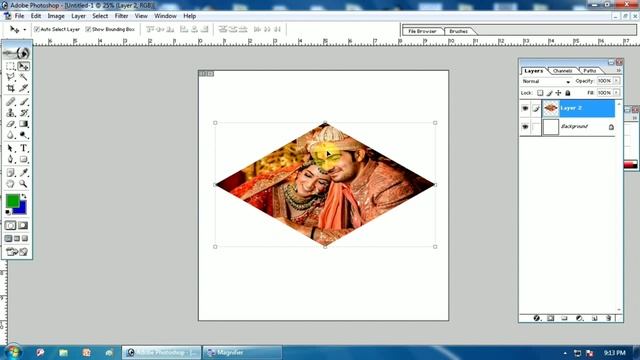Open the File menu
640x360 pixels.
(19, 16)
